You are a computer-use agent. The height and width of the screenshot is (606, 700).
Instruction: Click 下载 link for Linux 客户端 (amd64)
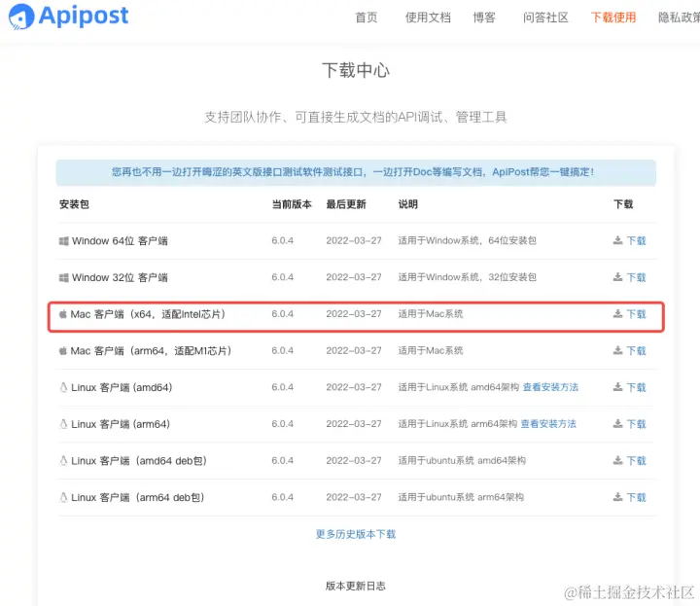[636, 387]
